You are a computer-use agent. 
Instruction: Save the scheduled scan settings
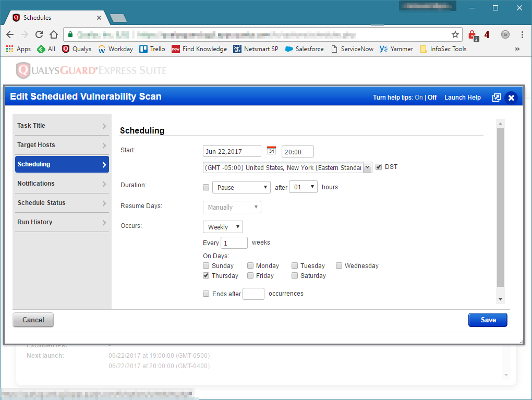487,320
